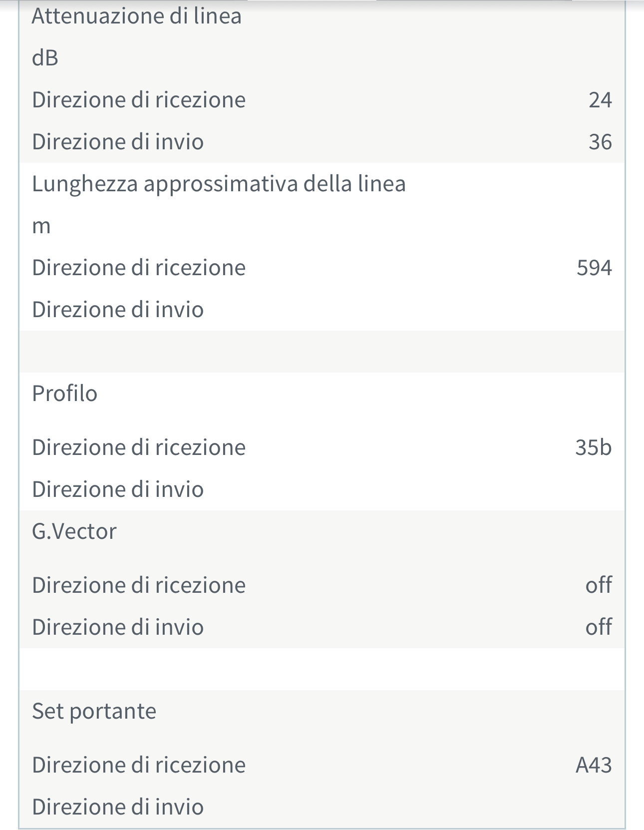The height and width of the screenshot is (830, 644).
Task: Click the attenuation receive value 24
Action: click(600, 100)
